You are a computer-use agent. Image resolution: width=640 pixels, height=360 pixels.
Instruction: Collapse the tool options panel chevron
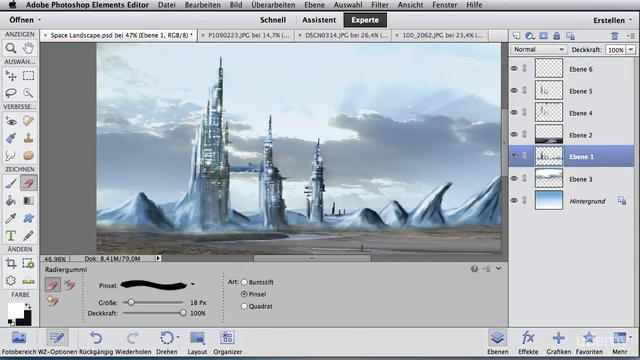coord(498,269)
